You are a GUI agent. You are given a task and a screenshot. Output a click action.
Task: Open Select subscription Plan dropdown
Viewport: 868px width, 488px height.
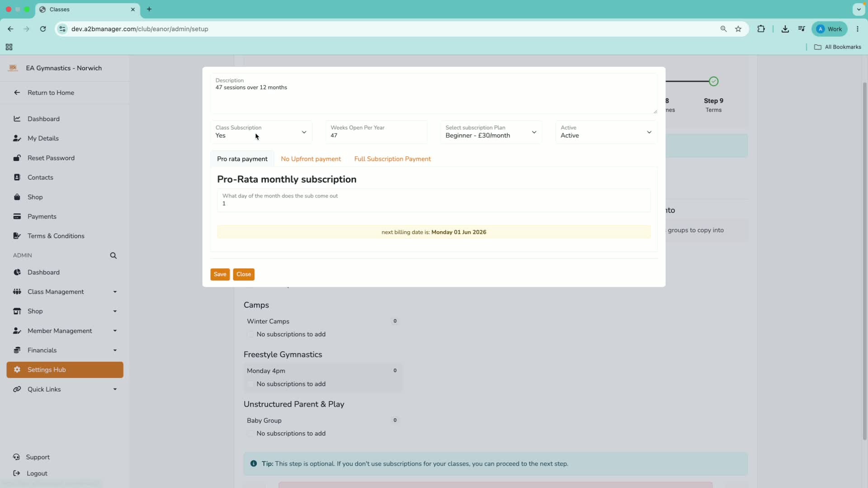(x=491, y=132)
